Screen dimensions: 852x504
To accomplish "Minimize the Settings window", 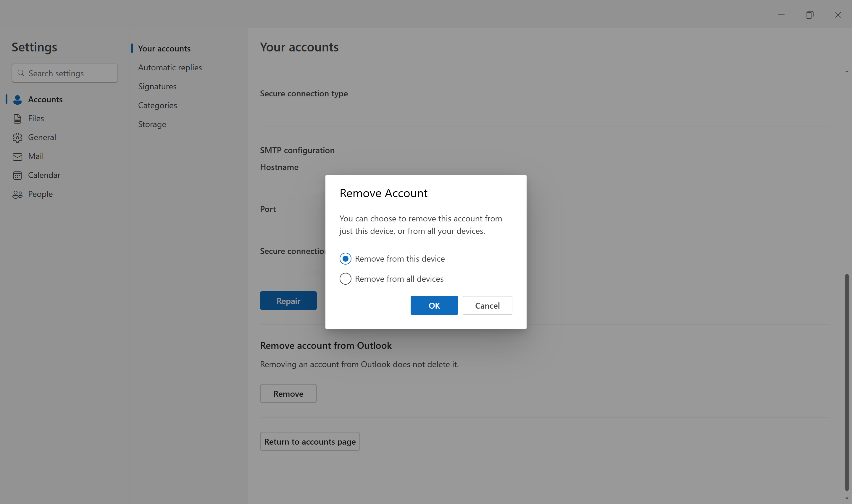I will 781,14.
